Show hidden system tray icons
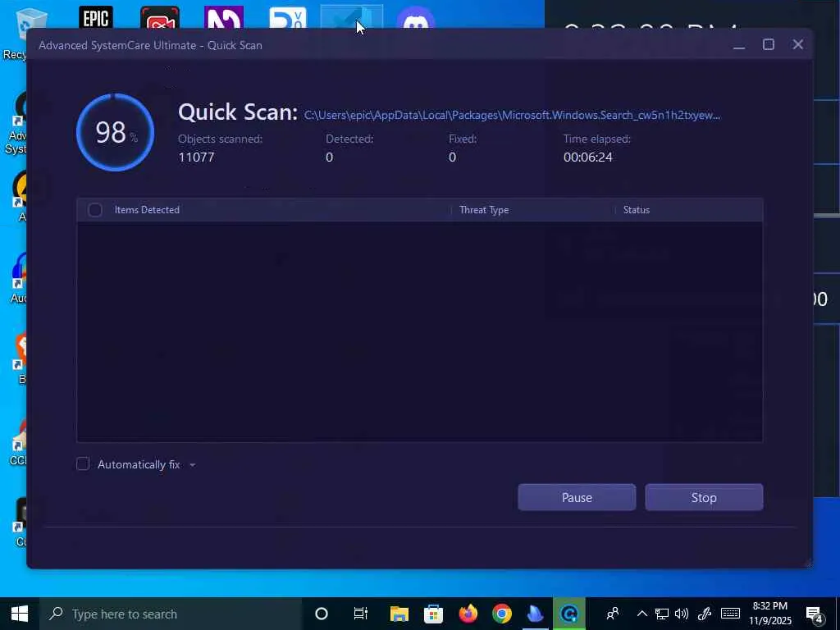840x630 pixels. coord(641,614)
